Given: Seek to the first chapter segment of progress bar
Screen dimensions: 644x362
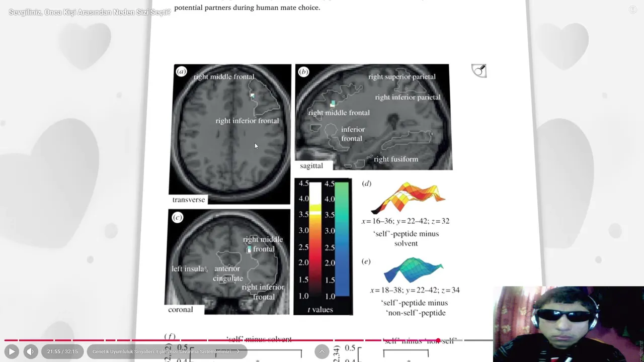Looking at the screenshot, I should pos(10,340).
